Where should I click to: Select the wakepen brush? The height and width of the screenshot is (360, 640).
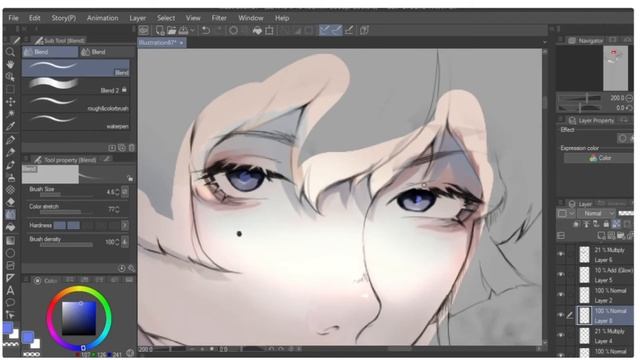click(76, 122)
